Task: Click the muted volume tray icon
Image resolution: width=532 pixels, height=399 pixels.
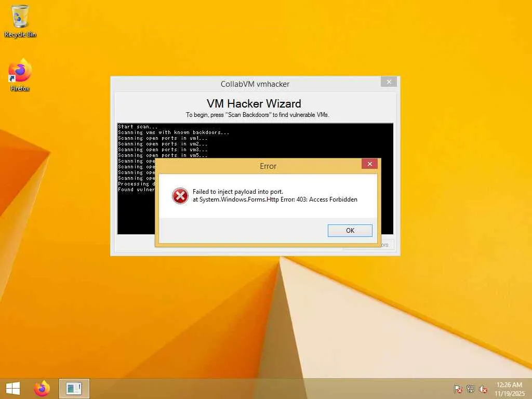Action: click(483, 389)
